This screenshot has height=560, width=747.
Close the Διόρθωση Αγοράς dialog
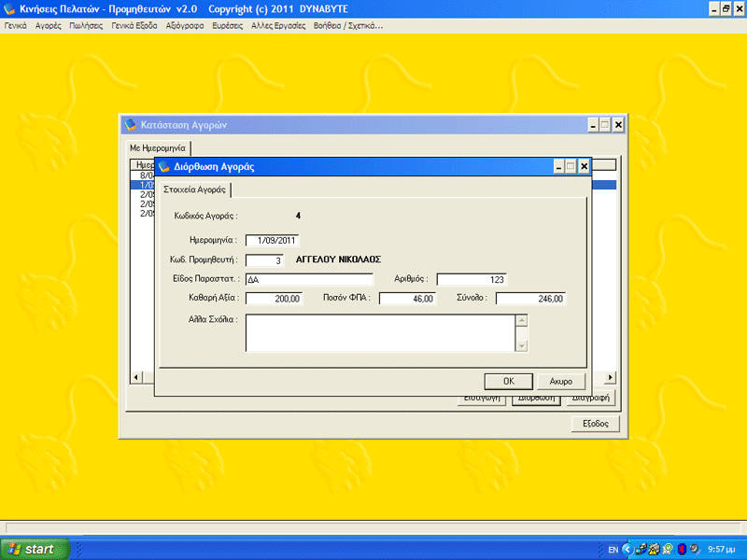coord(585,167)
